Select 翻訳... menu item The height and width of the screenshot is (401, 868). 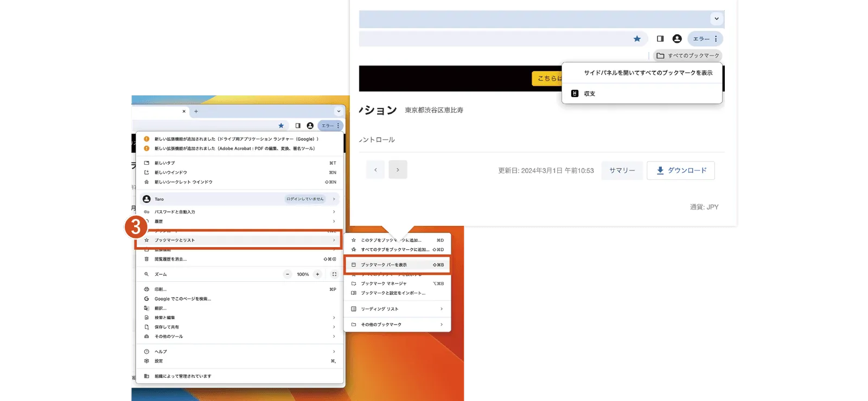coord(240,308)
